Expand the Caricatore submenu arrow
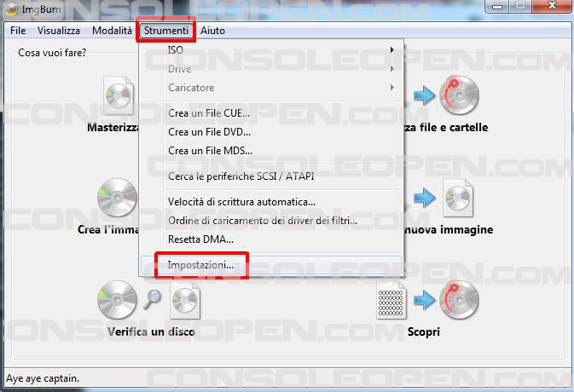The width and height of the screenshot is (574, 392). coord(392,88)
